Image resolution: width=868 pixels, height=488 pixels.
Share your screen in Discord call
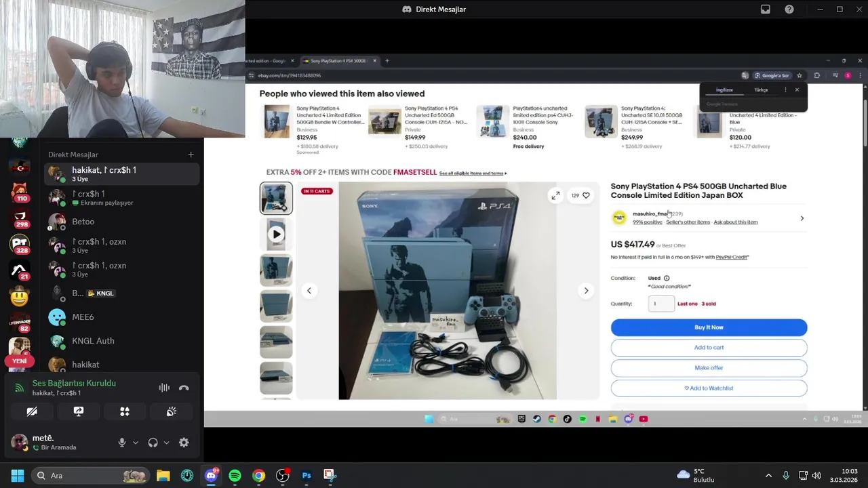pyautogui.click(x=79, y=411)
